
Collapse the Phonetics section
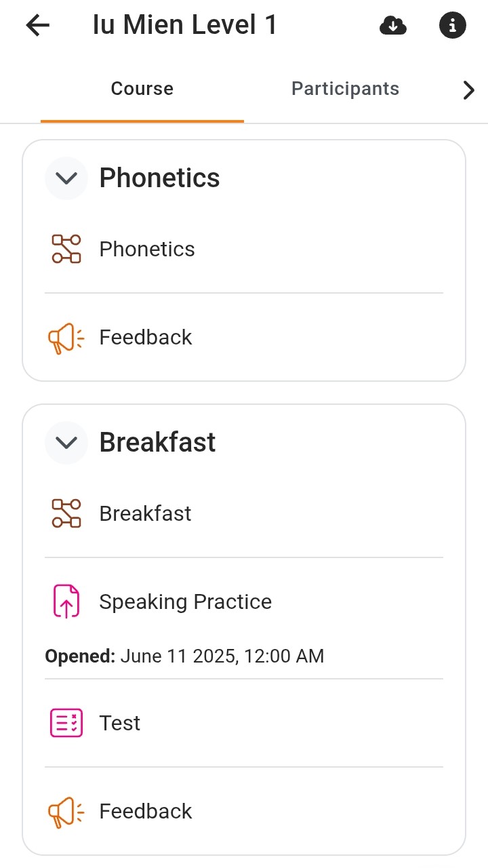coord(66,178)
